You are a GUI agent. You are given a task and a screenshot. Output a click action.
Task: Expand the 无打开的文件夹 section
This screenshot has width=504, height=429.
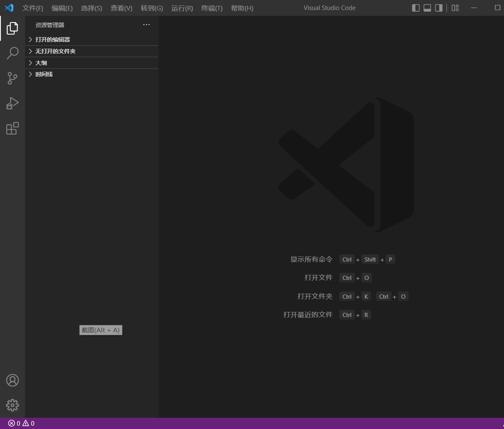pyautogui.click(x=92, y=51)
